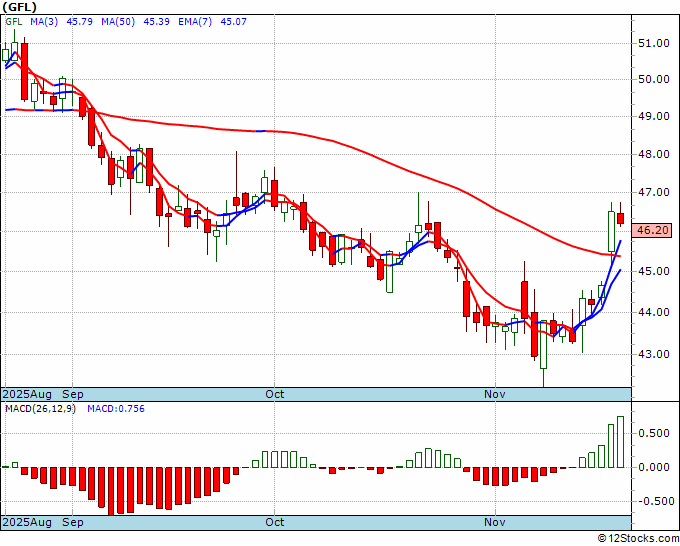Viewport: 680px width, 546px height.
Task: Click the EMA(7) value 45.07
Action: coord(233,21)
